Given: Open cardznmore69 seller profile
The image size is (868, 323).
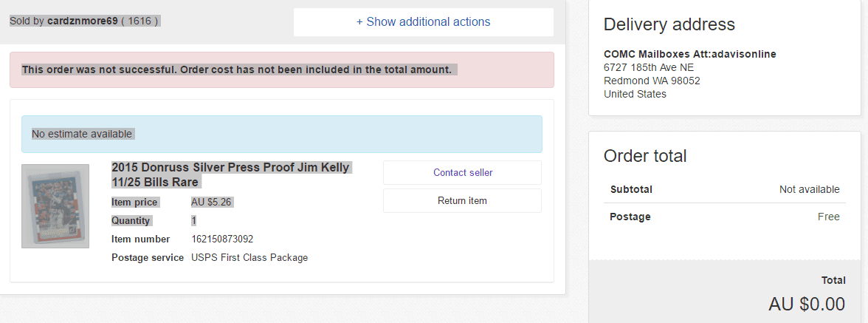Looking at the screenshot, I should tap(83, 21).
